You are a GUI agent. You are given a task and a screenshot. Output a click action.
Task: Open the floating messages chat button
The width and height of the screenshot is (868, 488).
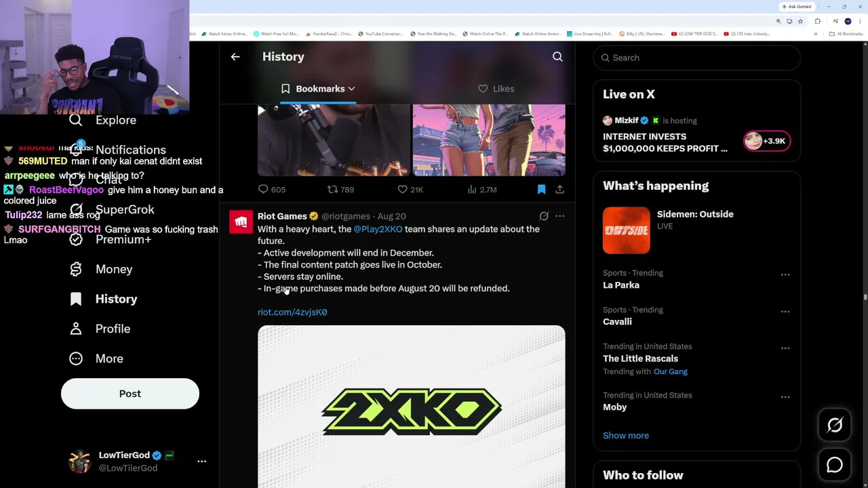[835, 465]
